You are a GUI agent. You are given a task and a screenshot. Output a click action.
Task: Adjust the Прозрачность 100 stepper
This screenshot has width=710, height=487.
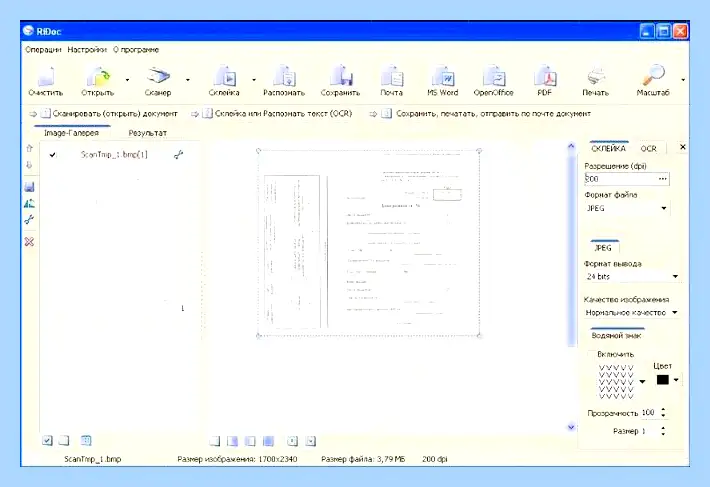pos(663,412)
